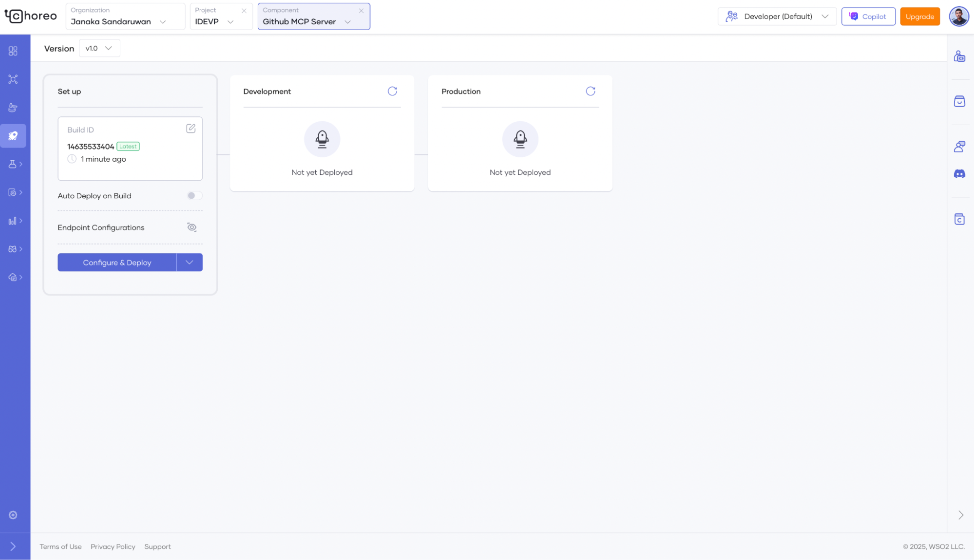Open the Privacy Policy footer link

113,546
